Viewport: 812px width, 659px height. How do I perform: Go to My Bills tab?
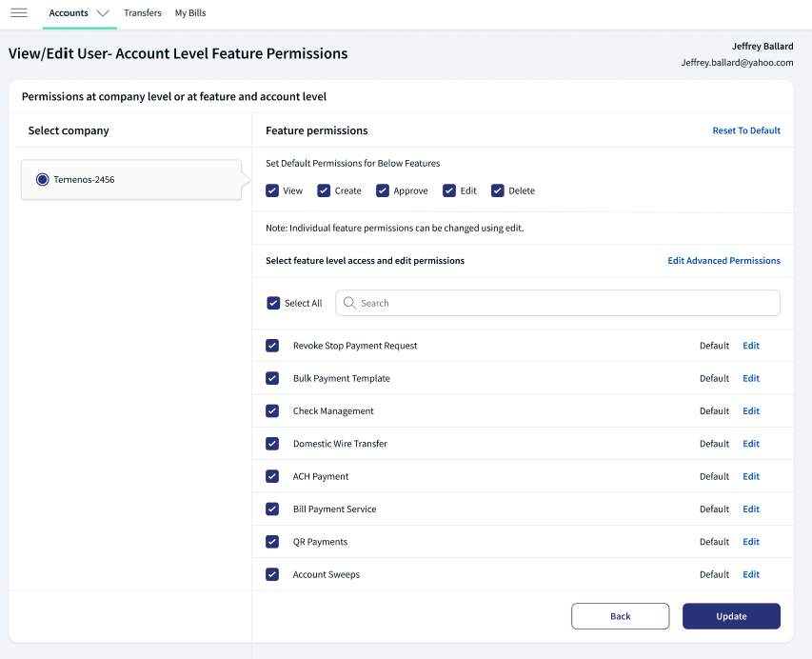click(x=190, y=13)
